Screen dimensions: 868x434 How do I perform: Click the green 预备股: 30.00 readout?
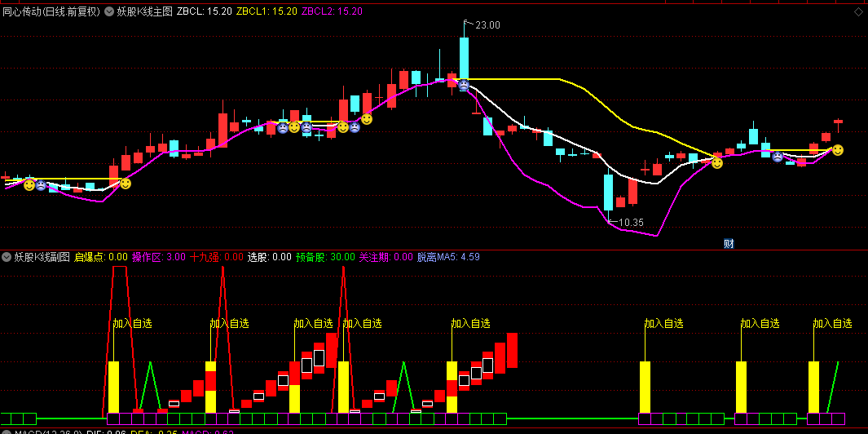pyautogui.click(x=325, y=257)
